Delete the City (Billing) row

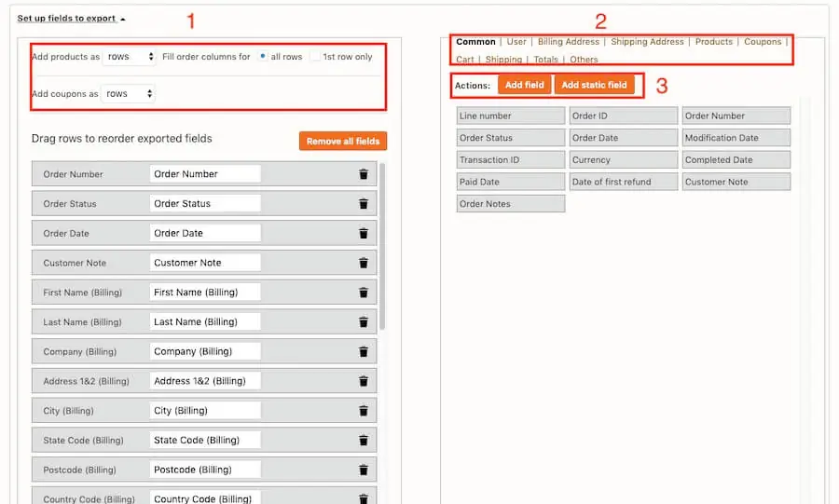[x=364, y=411]
